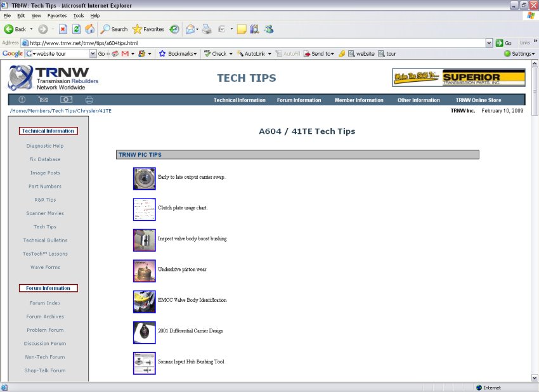
Task: Open Member Information in site navigation
Action: point(359,100)
